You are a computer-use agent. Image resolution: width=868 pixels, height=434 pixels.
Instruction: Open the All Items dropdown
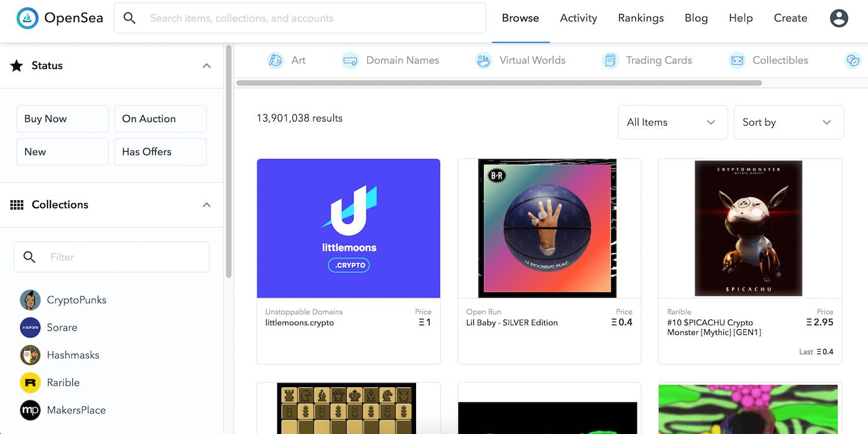pyautogui.click(x=672, y=122)
